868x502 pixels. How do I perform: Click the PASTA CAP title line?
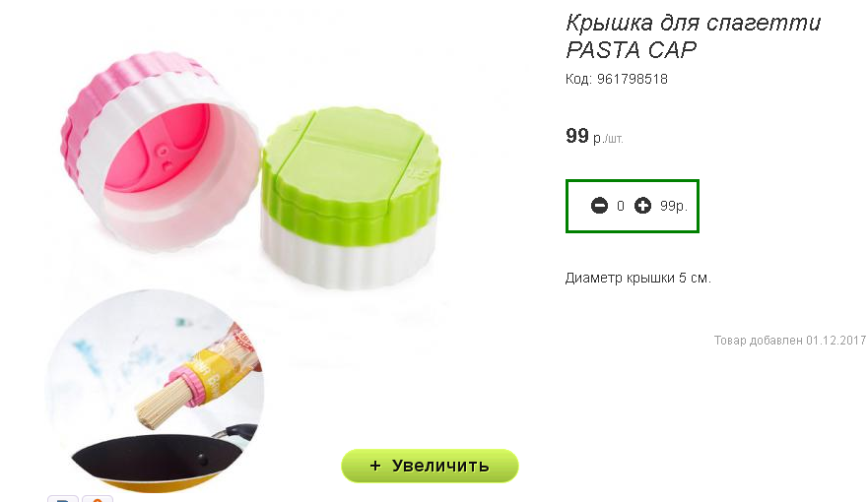click(x=631, y=50)
